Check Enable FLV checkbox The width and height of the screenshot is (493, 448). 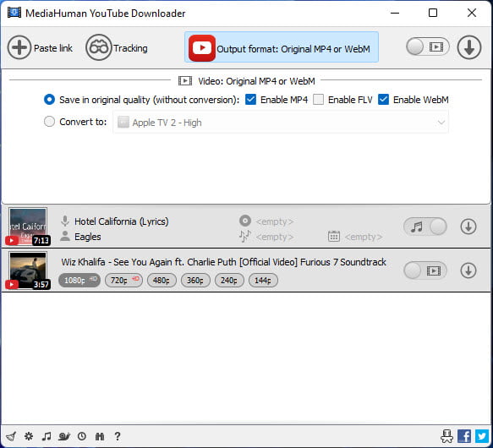point(318,100)
